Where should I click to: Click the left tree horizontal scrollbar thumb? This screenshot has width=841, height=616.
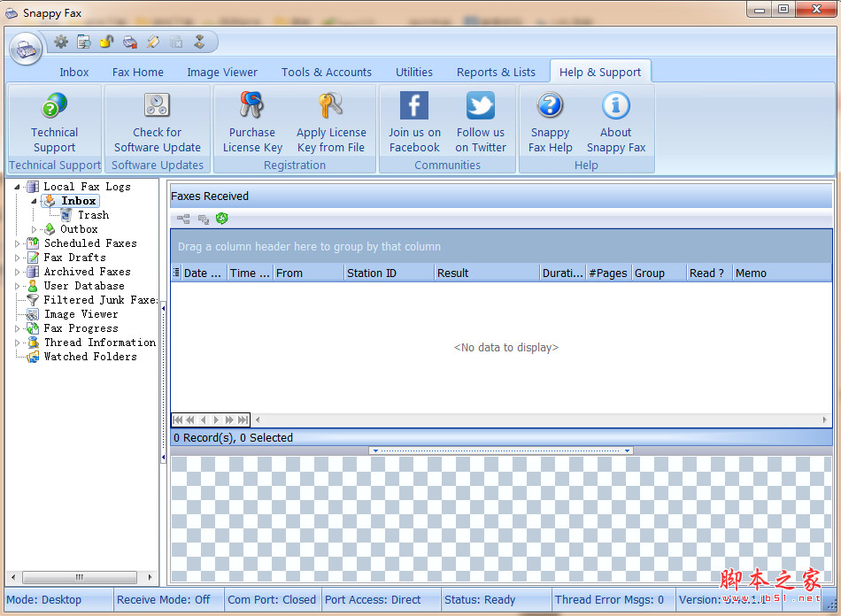pyautogui.click(x=80, y=577)
